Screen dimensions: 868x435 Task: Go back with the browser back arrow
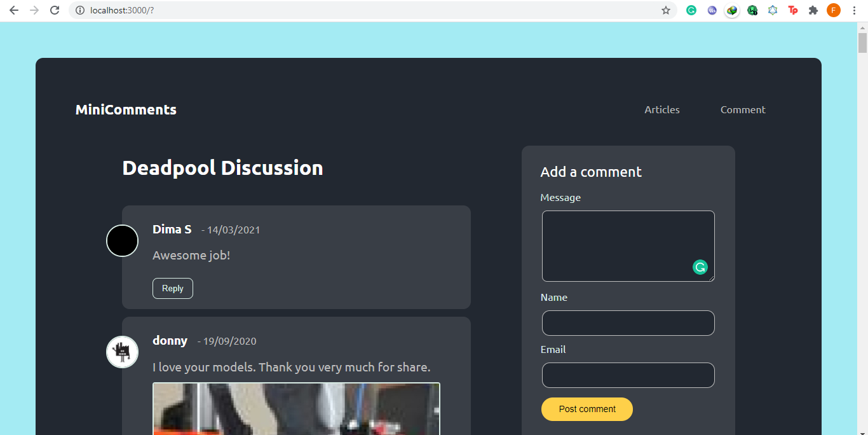[x=14, y=10]
